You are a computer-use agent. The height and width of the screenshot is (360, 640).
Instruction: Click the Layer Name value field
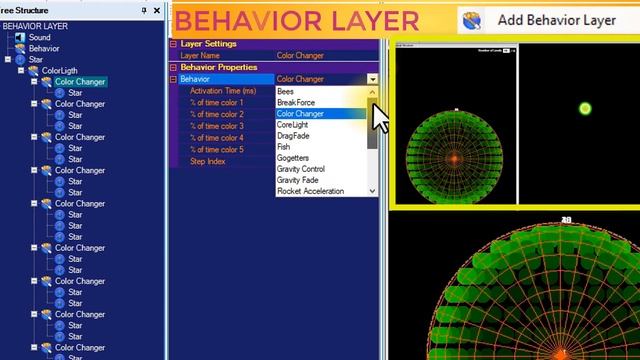[x=327, y=56]
